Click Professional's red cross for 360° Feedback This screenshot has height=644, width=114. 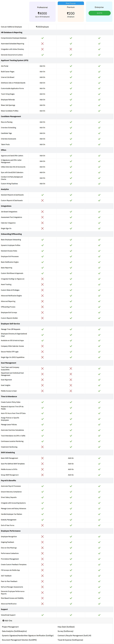click(42, 576)
